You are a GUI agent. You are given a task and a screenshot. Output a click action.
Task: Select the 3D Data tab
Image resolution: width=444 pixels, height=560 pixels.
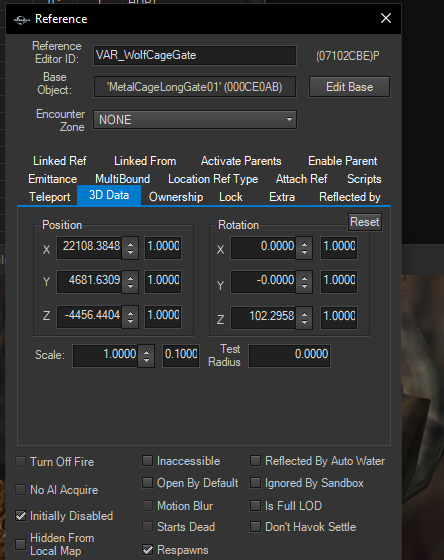109,195
